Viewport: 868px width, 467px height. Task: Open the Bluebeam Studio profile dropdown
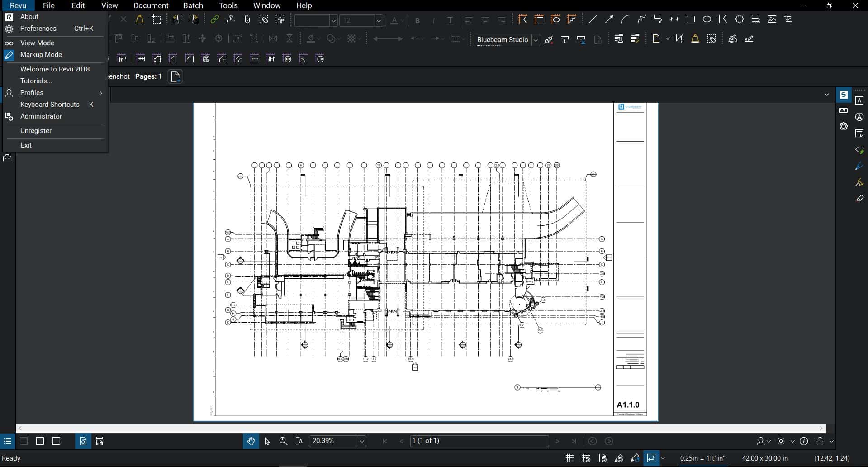click(535, 40)
